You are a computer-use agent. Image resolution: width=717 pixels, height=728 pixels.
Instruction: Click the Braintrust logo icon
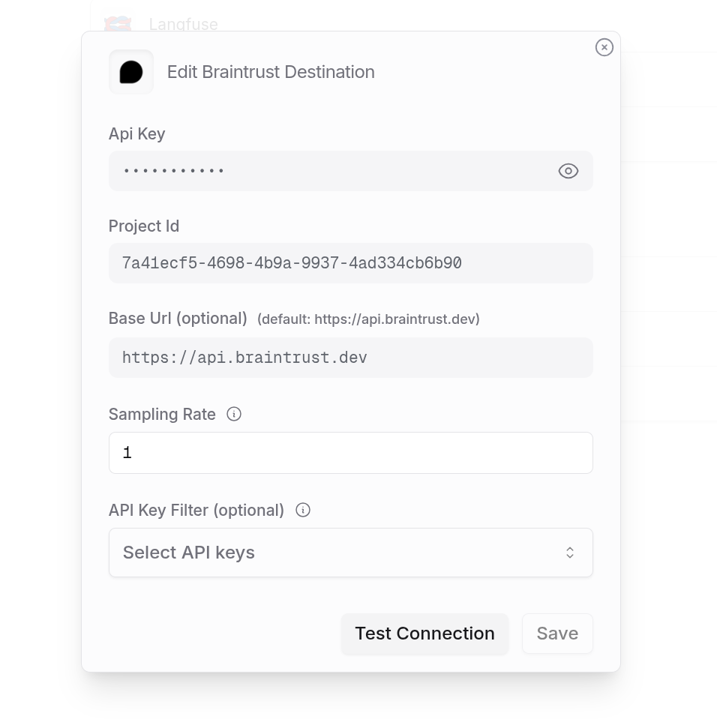pyautogui.click(x=131, y=72)
